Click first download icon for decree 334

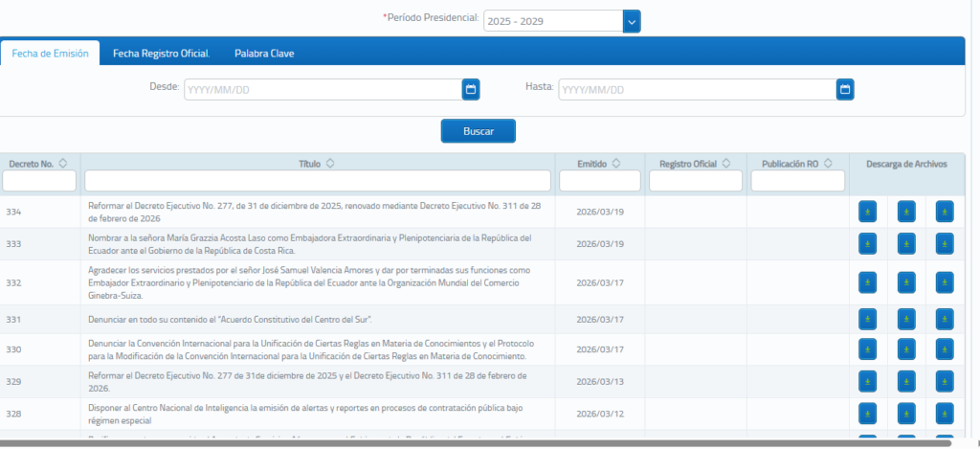click(868, 212)
